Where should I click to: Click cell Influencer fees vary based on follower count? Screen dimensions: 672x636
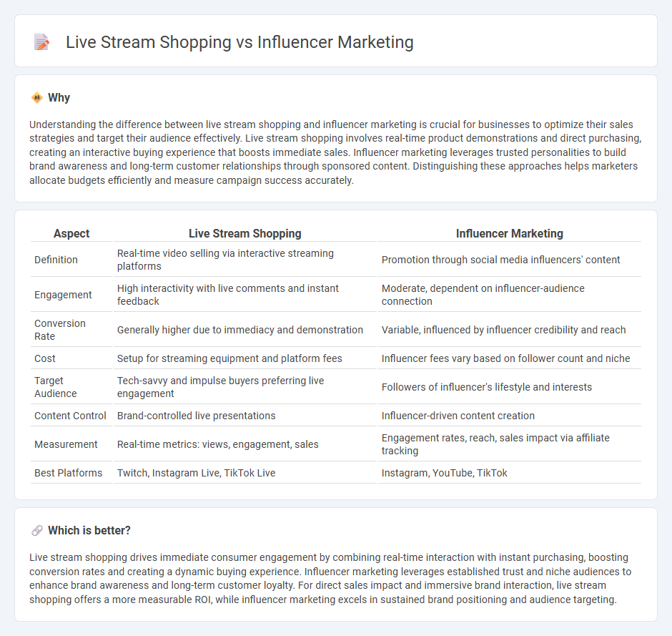[x=510, y=358]
